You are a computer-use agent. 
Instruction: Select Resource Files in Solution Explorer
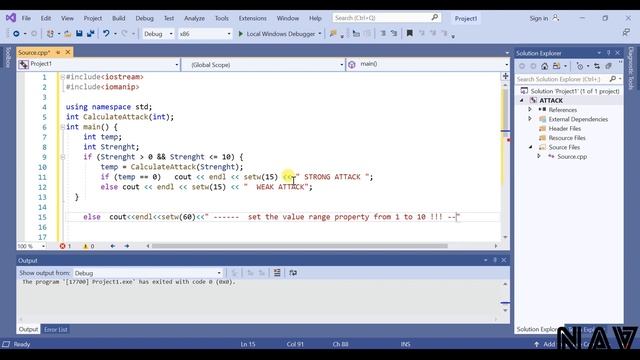567,138
